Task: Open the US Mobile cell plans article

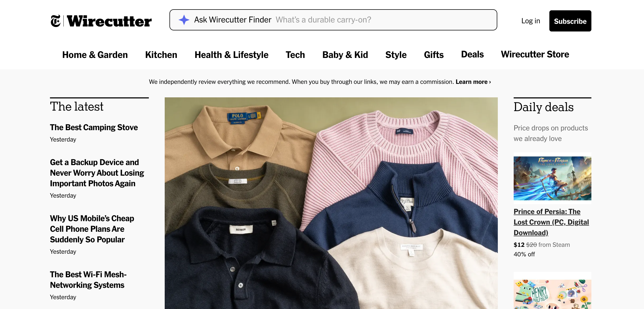Action: [x=92, y=229]
